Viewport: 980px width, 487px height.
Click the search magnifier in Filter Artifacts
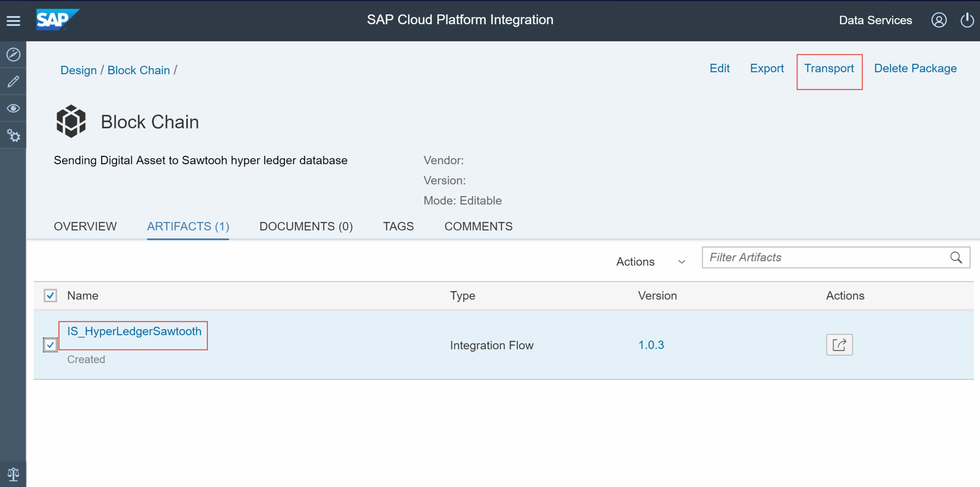[x=956, y=257]
